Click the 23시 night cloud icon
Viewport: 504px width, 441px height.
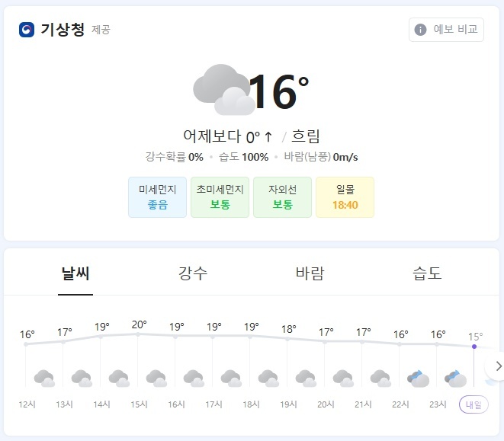coord(454,377)
